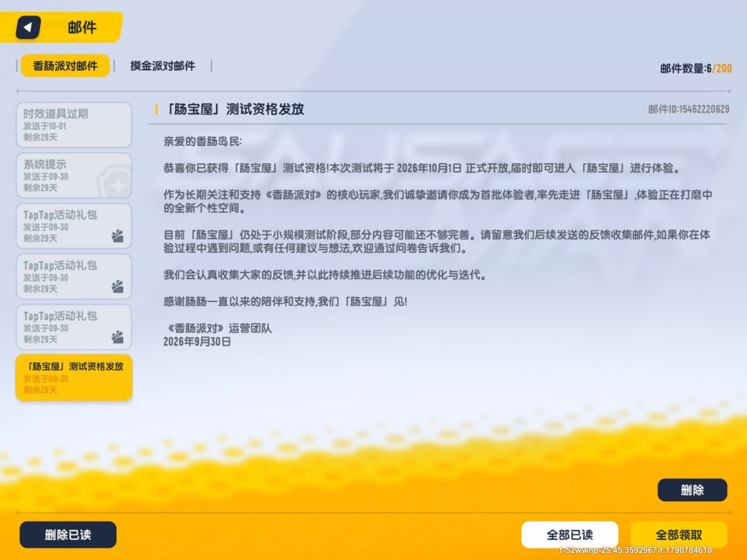Image resolution: width=747 pixels, height=560 pixels.
Task: Click the 我们会认真收集大家的反馈 paragraph
Action: pos(325,274)
